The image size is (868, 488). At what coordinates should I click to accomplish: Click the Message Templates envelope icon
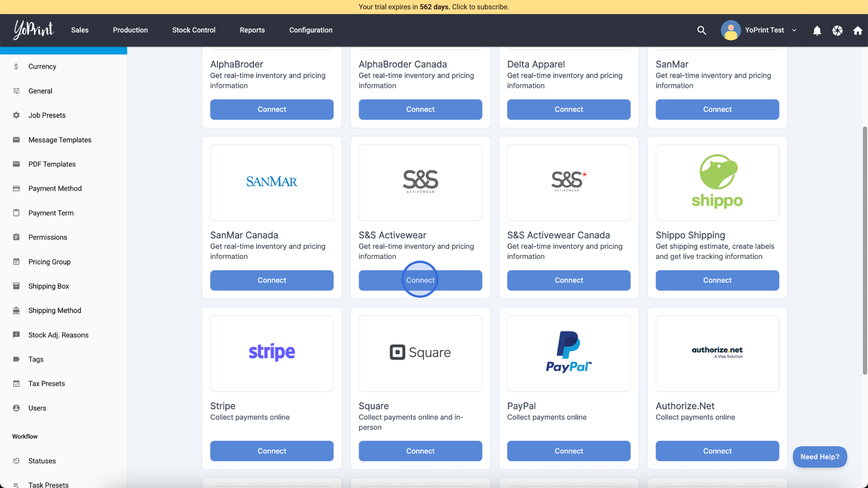[16, 140]
